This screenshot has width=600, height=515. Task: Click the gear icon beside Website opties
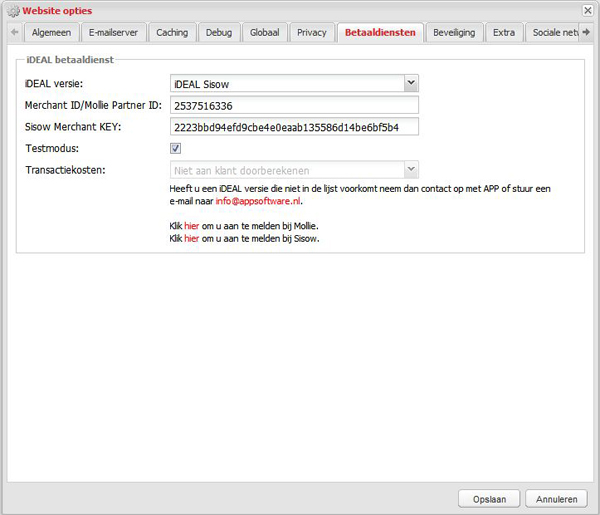pyautogui.click(x=13, y=11)
